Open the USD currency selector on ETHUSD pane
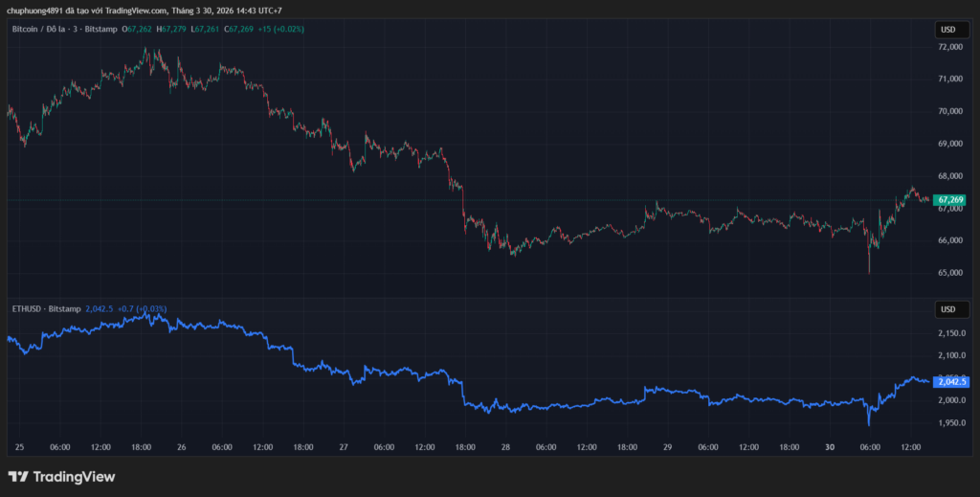Image resolution: width=980 pixels, height=497 pixels. (x=947, y=309)
